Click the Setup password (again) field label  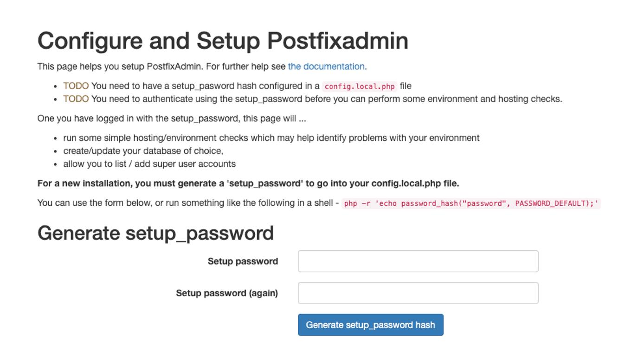(x=226, y=292)
